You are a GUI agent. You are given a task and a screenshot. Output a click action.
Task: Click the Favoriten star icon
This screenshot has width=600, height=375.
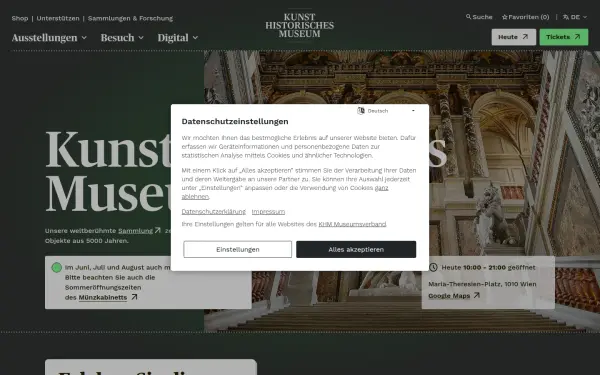point(505,17)
